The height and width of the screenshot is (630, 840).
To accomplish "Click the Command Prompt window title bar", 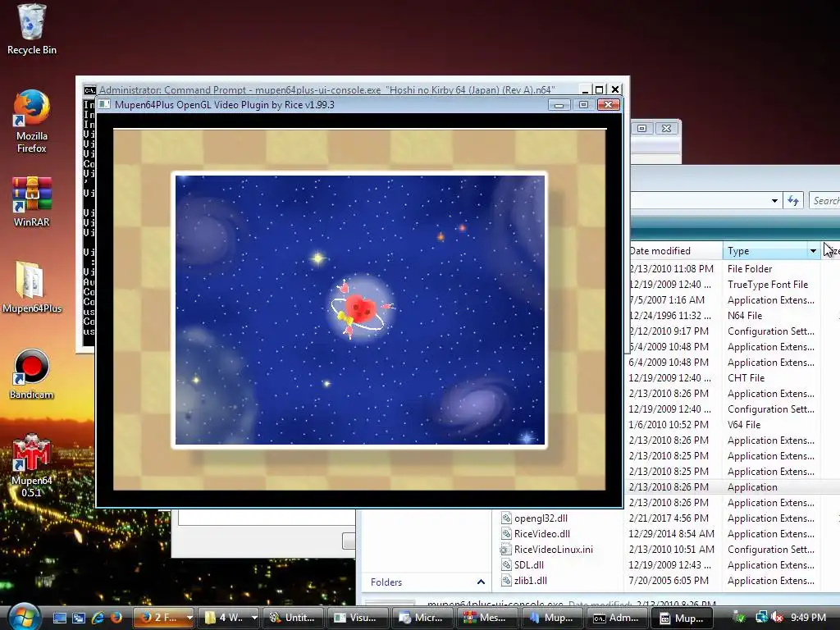I will (x=326, y=90).
